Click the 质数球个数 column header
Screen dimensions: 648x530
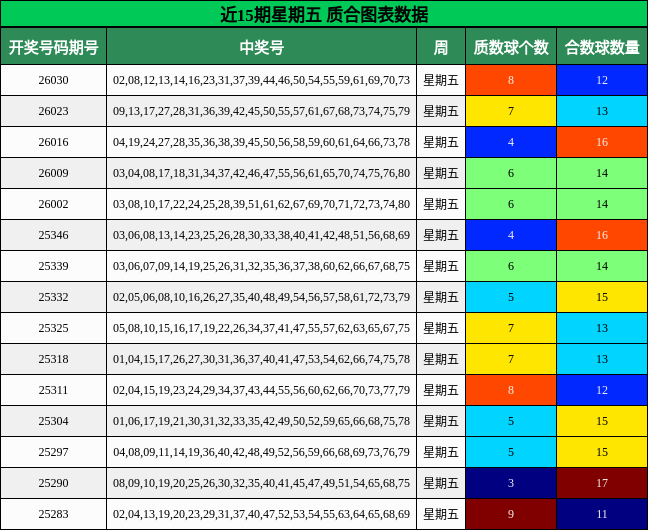click(x=511, y=47)
